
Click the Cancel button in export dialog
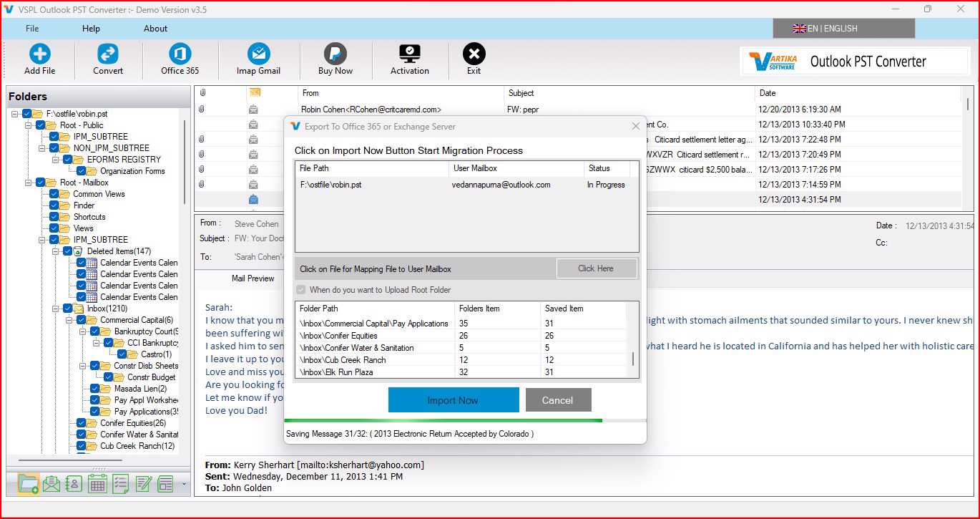[x=558, y=400]
